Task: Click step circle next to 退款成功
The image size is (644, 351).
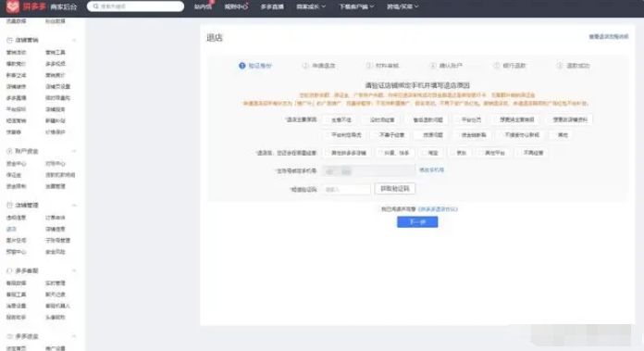Action: [x=560, y=66]
